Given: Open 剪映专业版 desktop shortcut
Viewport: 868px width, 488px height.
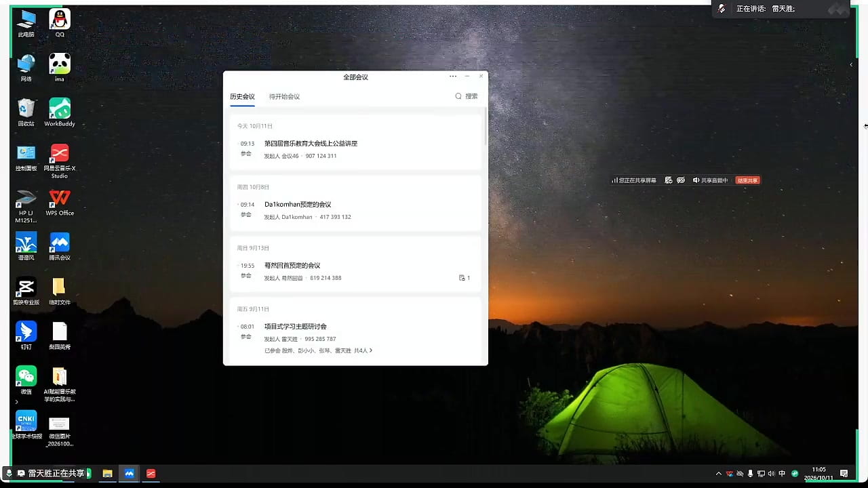Looking at the screenshot, I should [26, 291].
